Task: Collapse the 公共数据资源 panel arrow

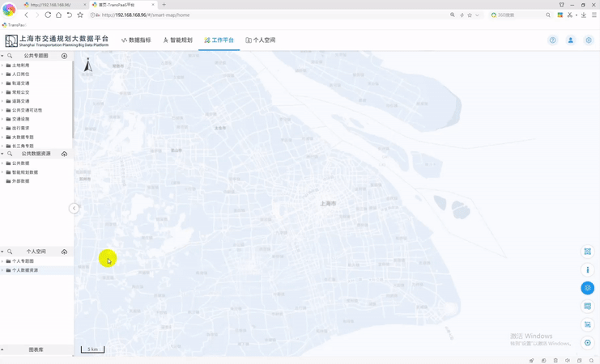Action: click(x=2, y=154)
